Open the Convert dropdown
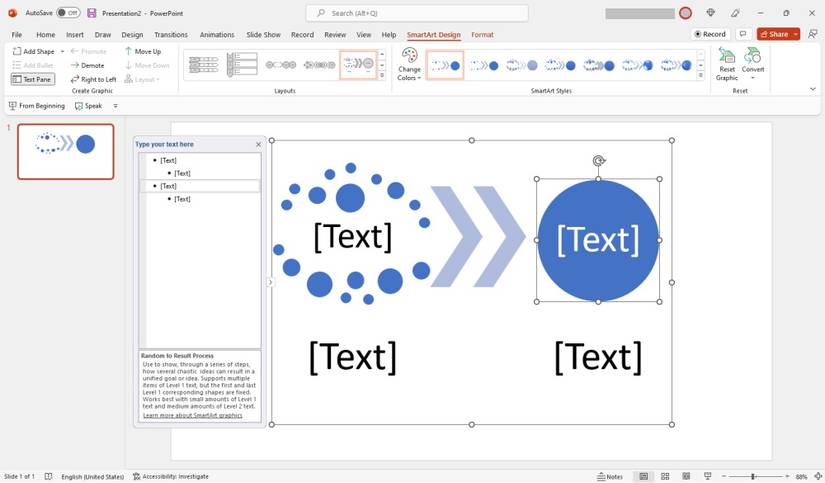 pos(753,64)
